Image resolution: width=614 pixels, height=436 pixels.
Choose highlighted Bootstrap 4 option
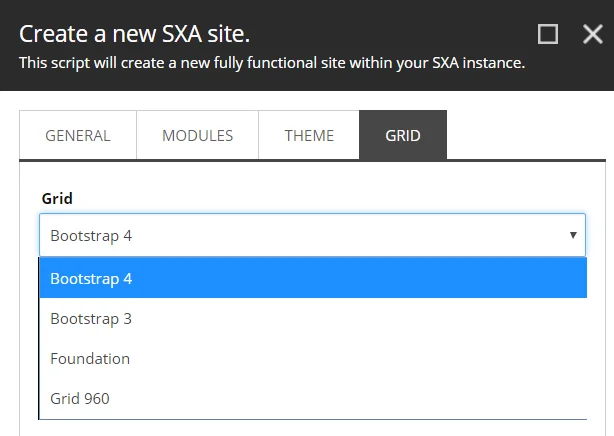(x=313, y=278)
